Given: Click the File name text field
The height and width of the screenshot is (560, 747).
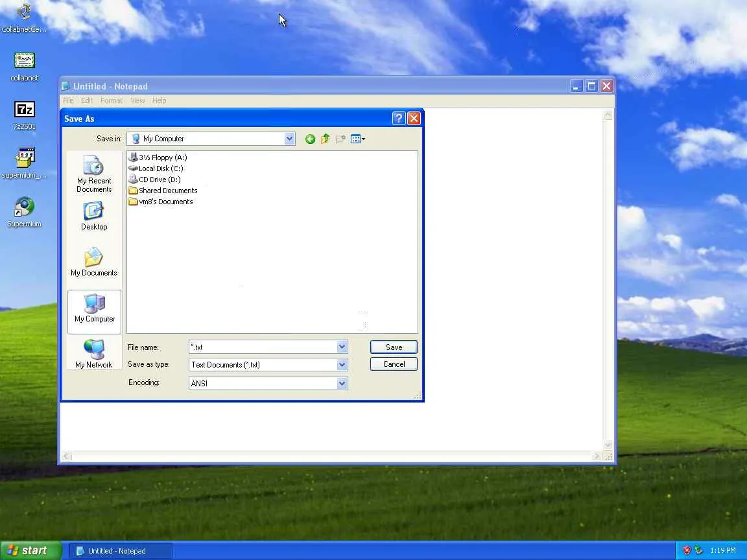Looking at the screenshot, I should pos(263,347).
